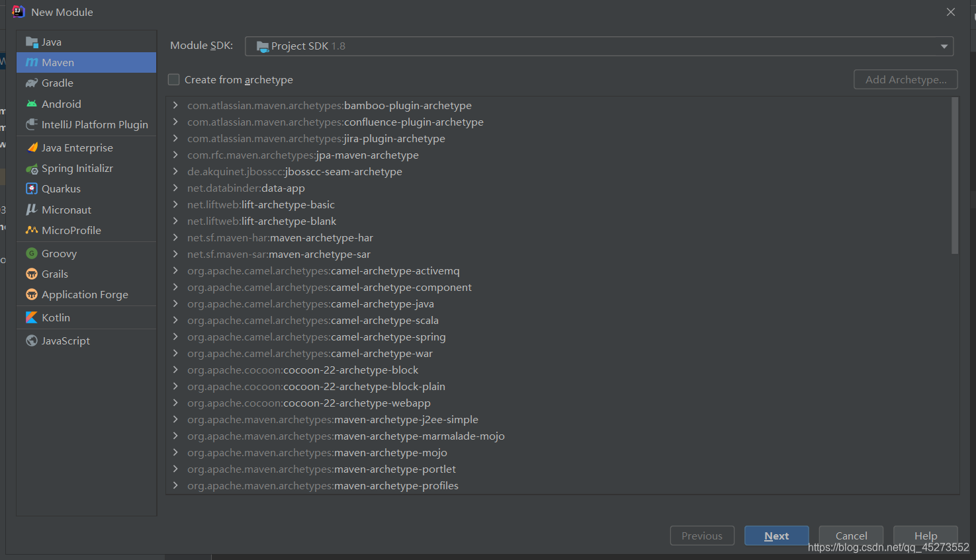Select camel-archetype-spring row
The height and width of the screenshot is (560, 976).
point(558,337)
